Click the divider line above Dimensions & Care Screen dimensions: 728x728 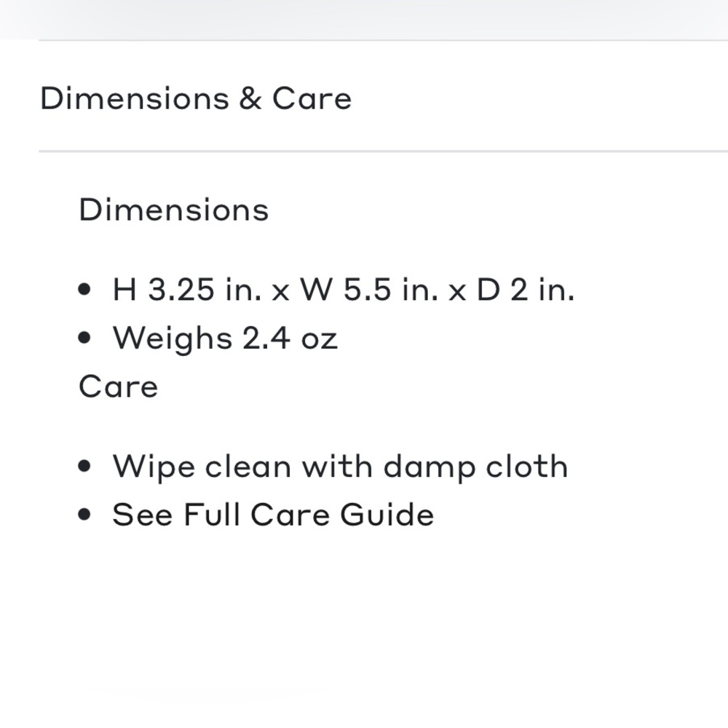pos(383,40)
